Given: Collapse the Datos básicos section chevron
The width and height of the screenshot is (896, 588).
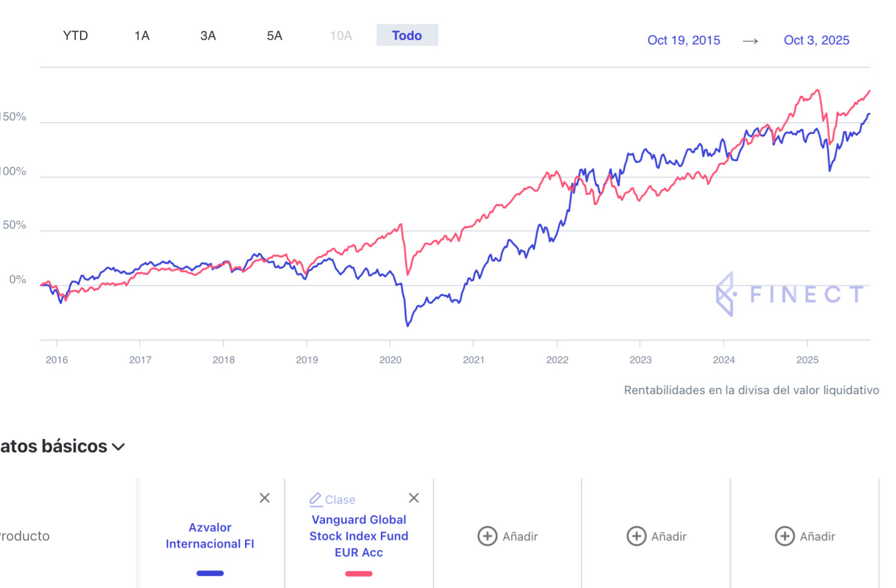Looking at the screenshot, I should [119, 447].
